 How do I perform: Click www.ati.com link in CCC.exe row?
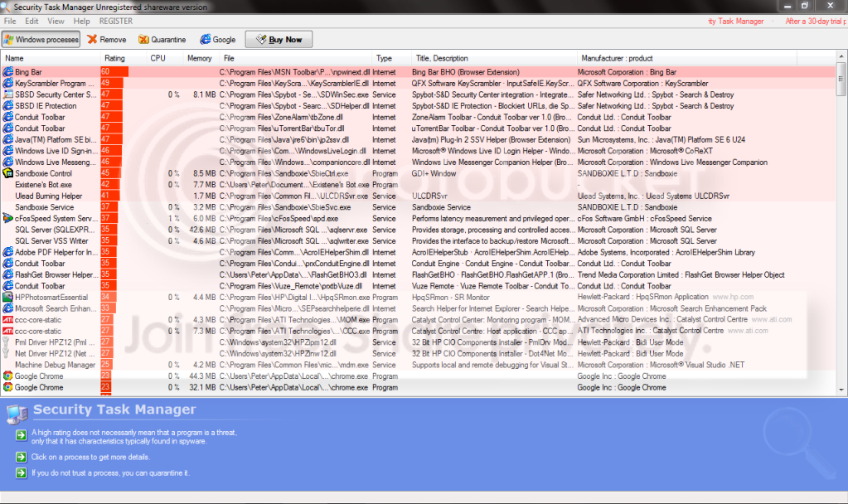click(x=748, y=331)
